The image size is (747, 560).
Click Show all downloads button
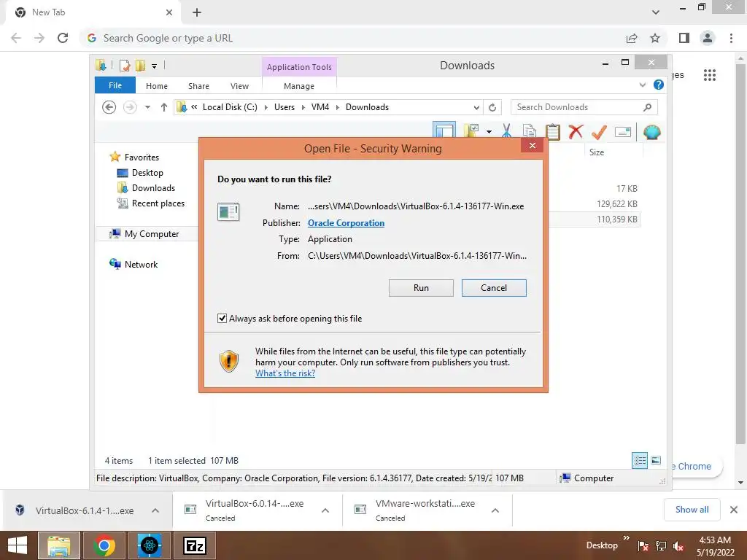pos(692,510)
